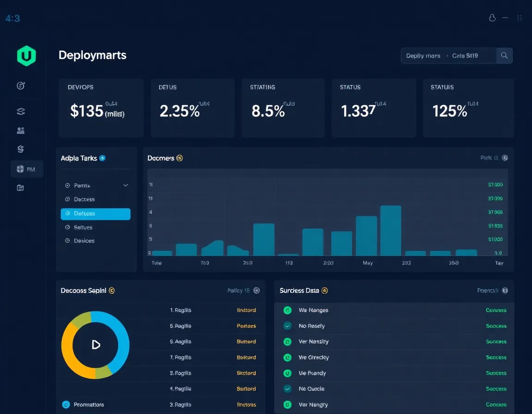Click the Success status of We Crreckly

(x=496, y=357)
